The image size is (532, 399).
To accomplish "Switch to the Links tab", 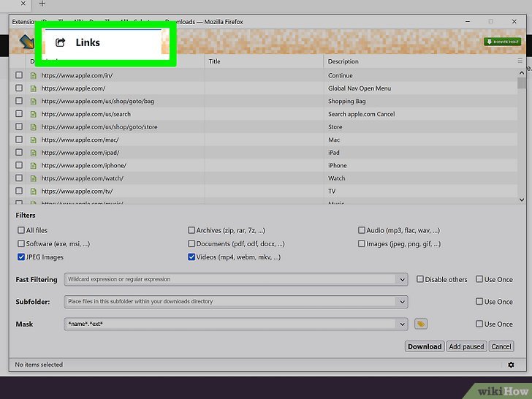I will coord(88,43).
